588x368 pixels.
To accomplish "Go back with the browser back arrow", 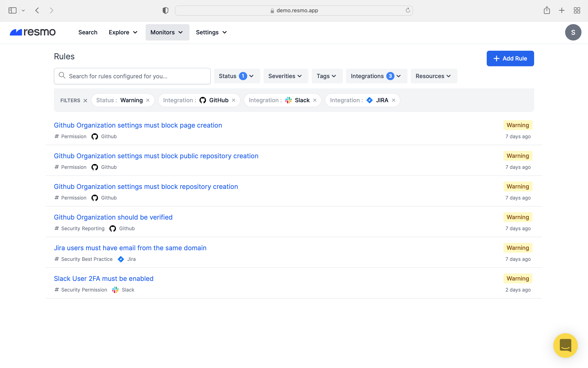I will [37, 10].
